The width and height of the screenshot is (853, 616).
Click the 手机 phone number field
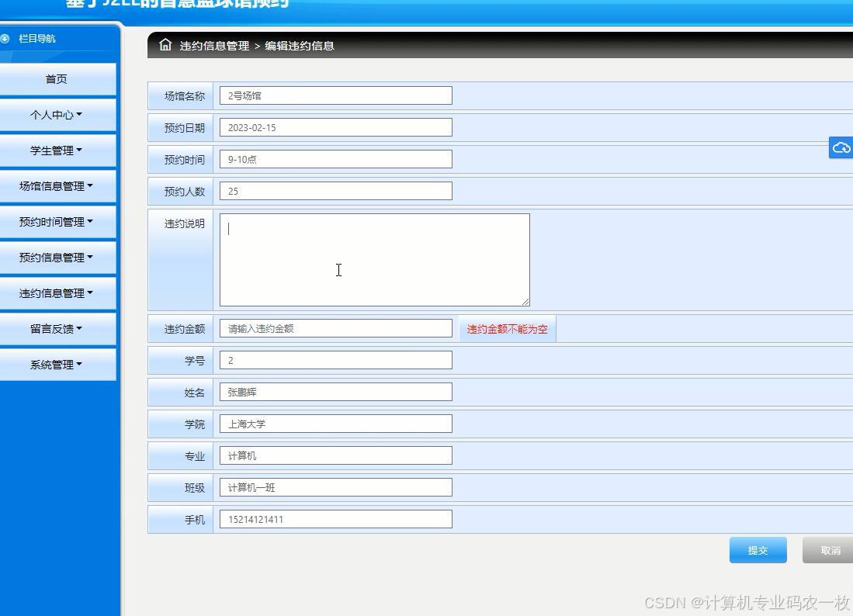point(335,518)
